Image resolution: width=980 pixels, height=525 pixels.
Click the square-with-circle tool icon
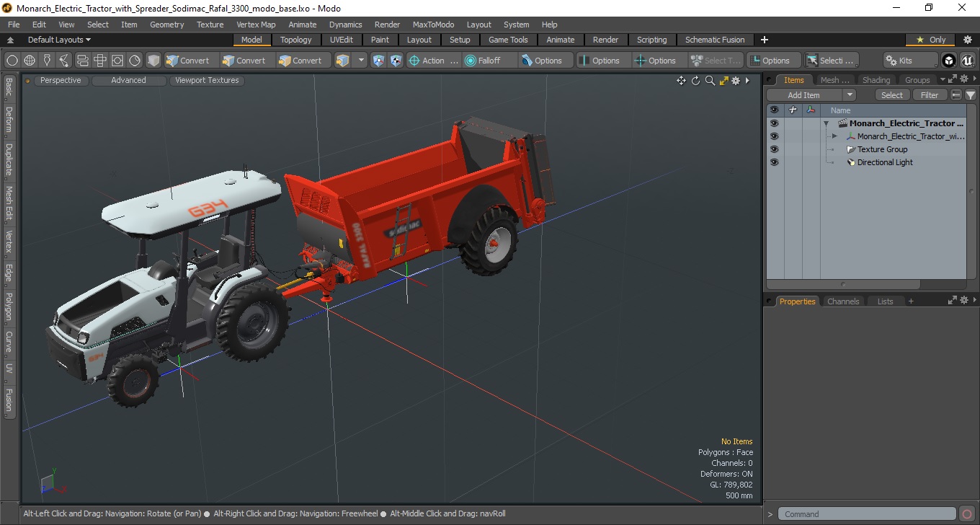click(x=117, y=61)
